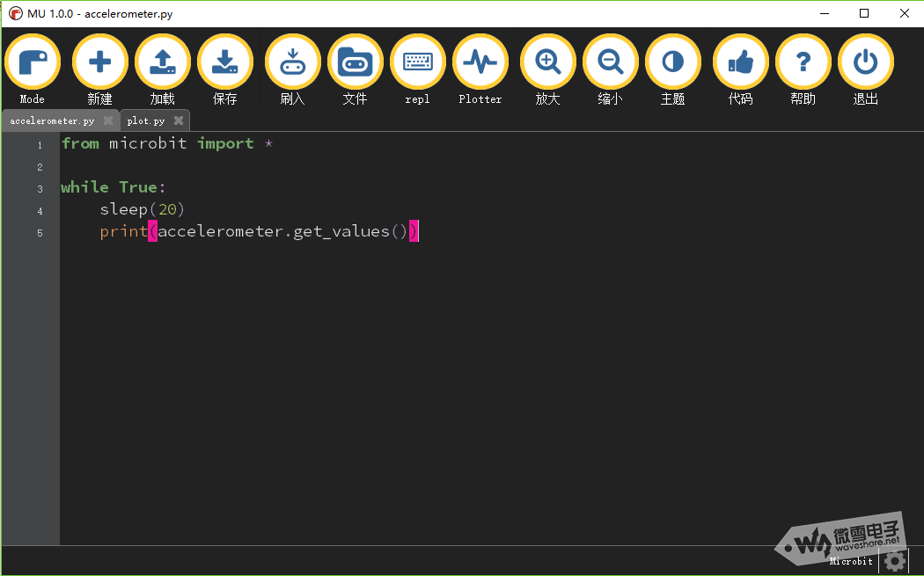Switch to the plot.py tab
This screenshot has height=576, width=924.
pyautogui.click(x=146, y=120)
